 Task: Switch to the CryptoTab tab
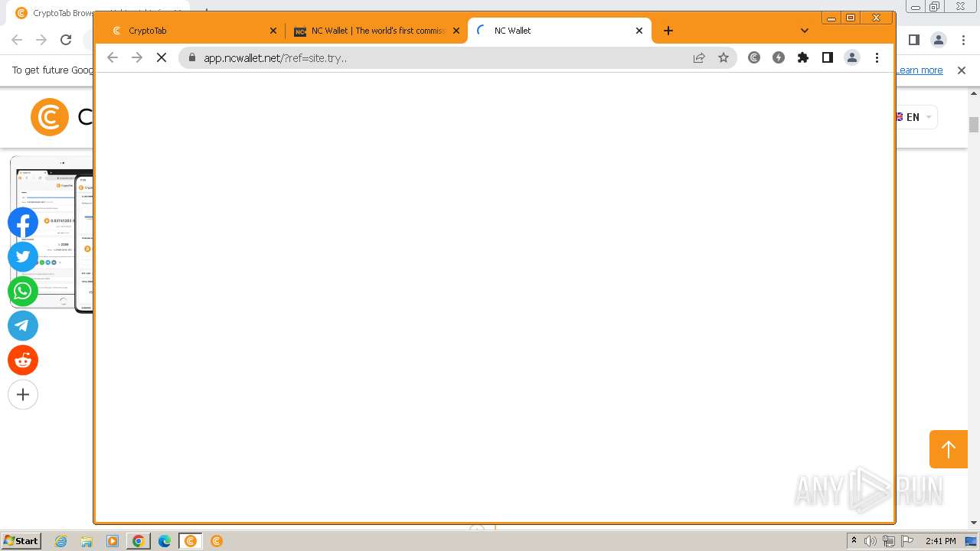point(191,31)
